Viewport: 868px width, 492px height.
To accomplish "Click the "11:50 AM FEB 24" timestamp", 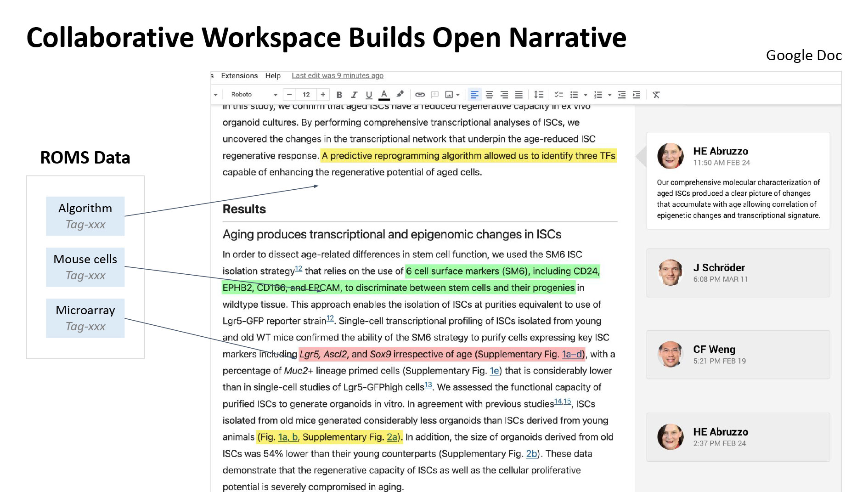I will (x=721, y=163).
